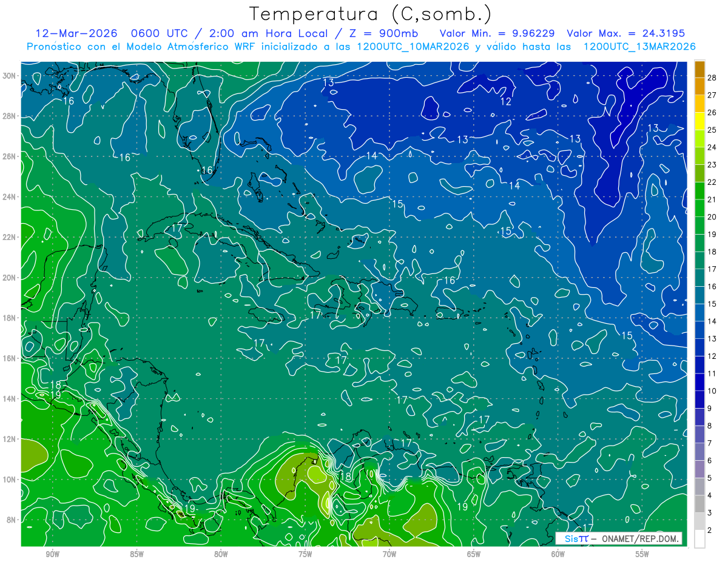Click the 85W longitude axis label
Image resolution: width=728 pixels, height=562 pixels.
pos(137,554)
